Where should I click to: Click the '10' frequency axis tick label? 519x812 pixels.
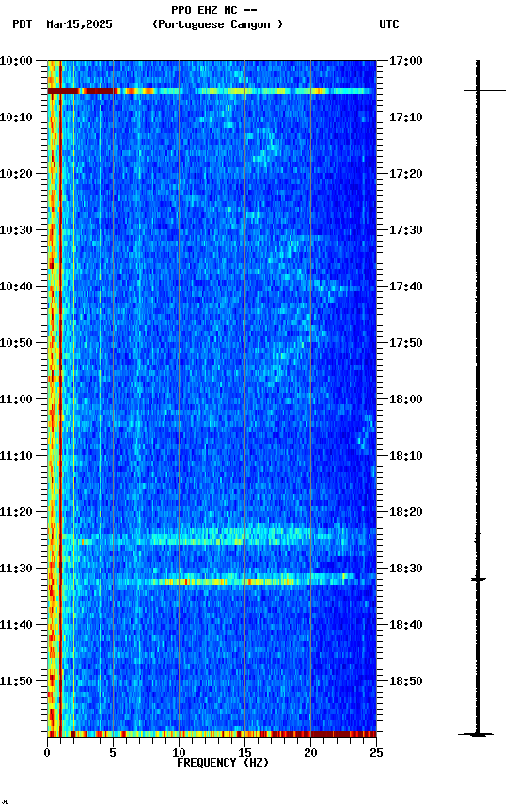pyautogui.click(x=179, y=753)
